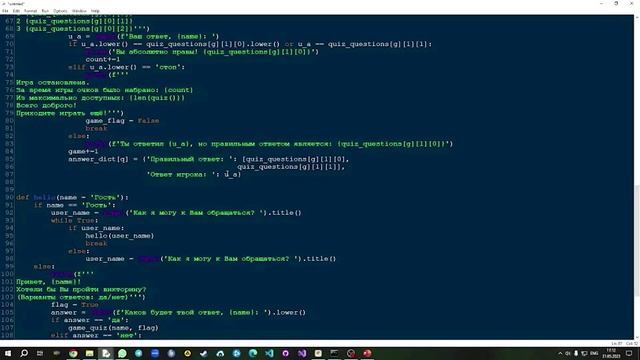The image size is (640, 360).
Task: Open the terminal console taskbar icon
Action: pyautogui.click(x=334, y=353)
